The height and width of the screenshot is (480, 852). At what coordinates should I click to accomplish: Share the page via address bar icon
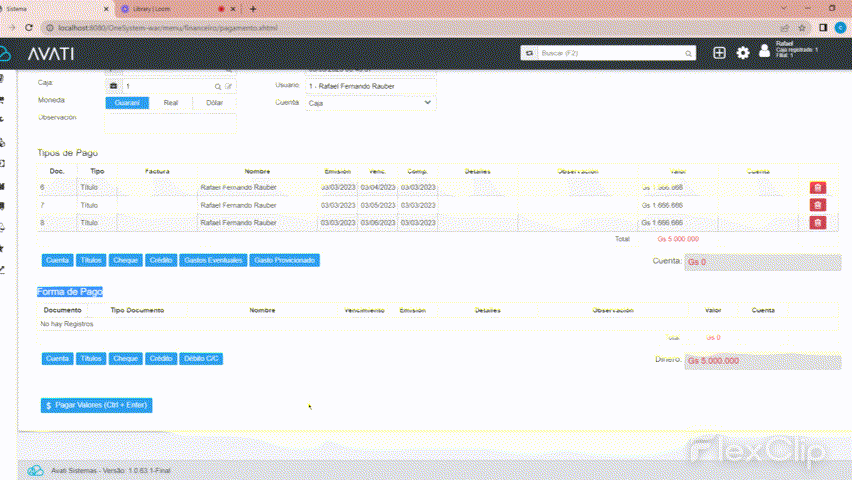[785, 28]
